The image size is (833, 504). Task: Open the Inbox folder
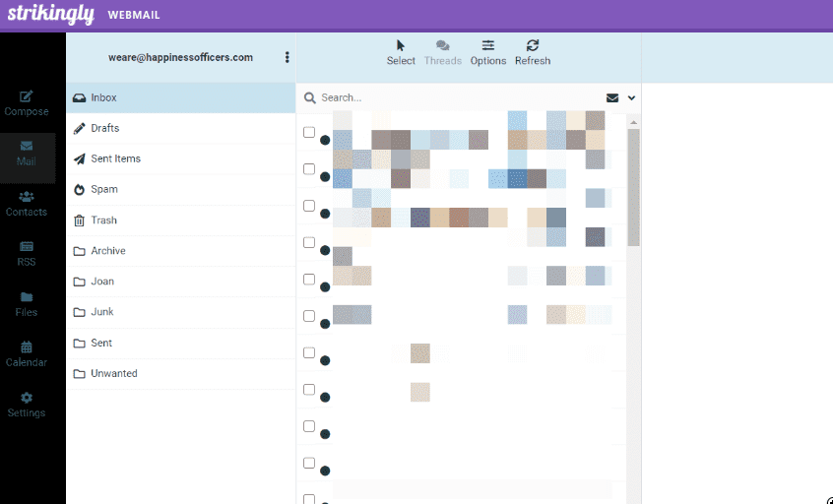(x=181, y=97)
